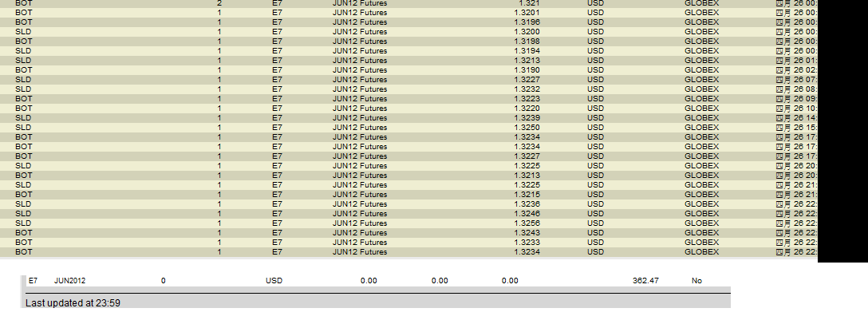The width and height of the screenshot is (868, 316).
Task: Click the 1.3215 price cell
Action: point(527,194)
